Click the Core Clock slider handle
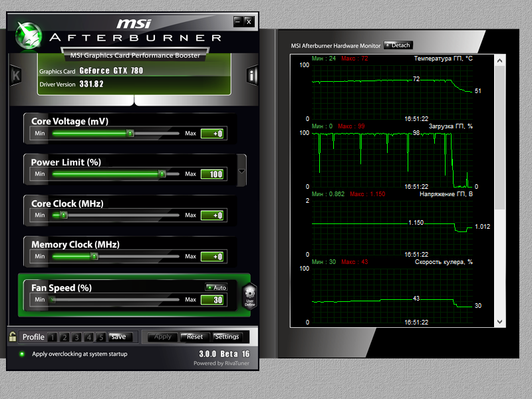This screenshot has width=532, height=399. 64,215
